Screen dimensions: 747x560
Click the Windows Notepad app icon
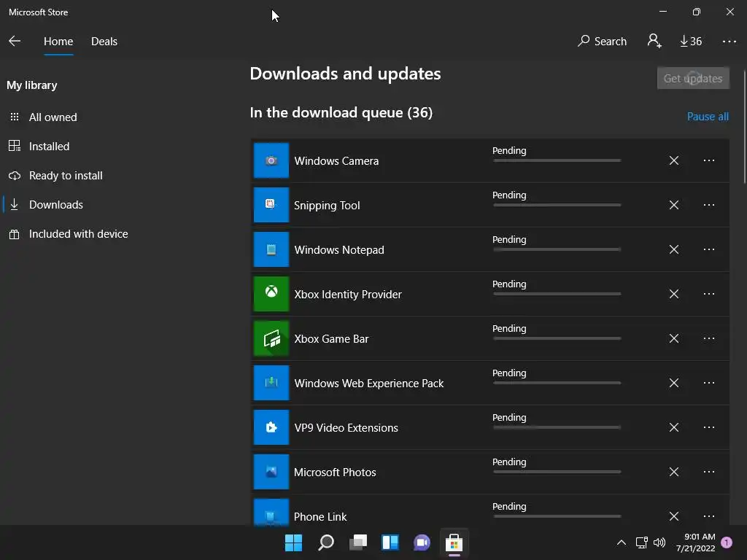click(x=271, y=249)
